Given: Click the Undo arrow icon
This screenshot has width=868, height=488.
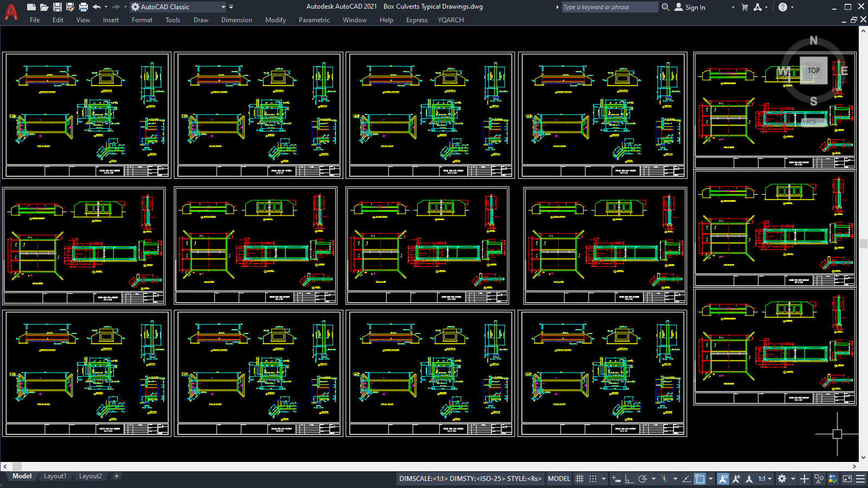Looking at the screenshot, I should coord(96,7).
